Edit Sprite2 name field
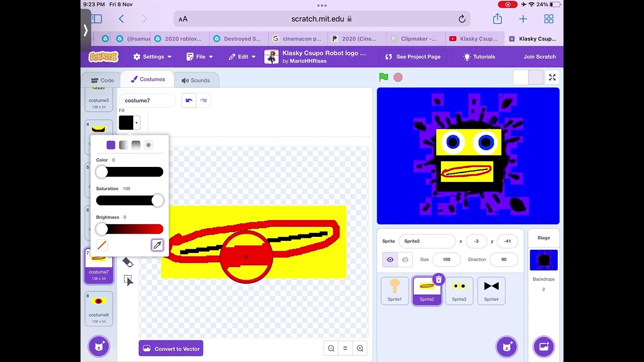 tap(427, 241)
